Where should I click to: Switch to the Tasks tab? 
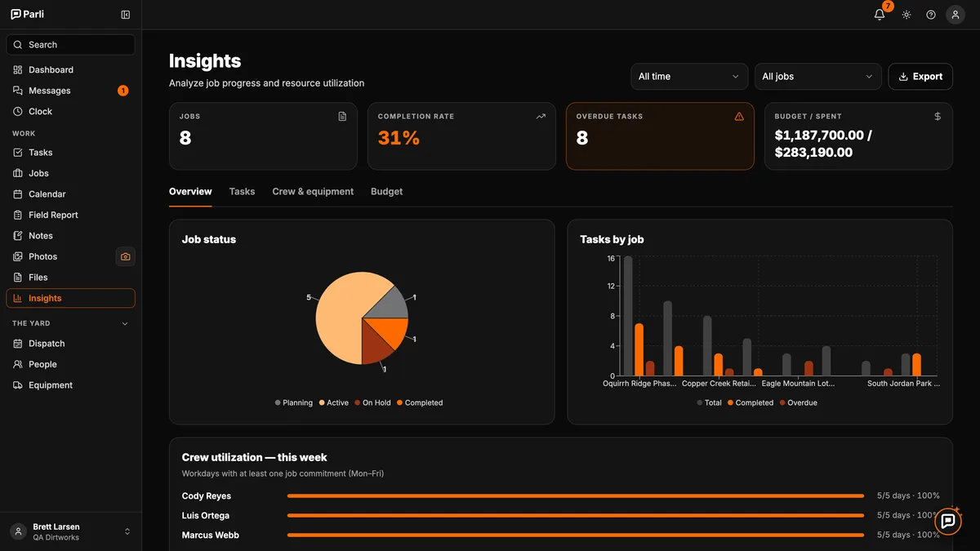(242, 192)
